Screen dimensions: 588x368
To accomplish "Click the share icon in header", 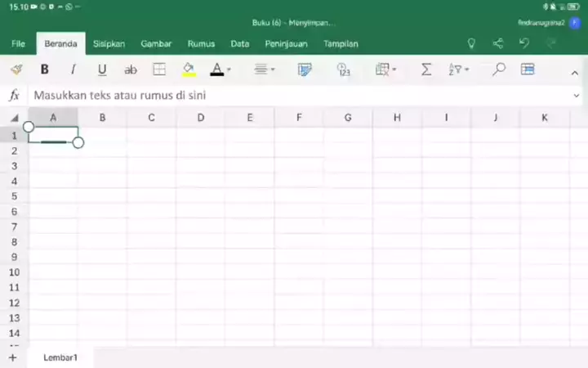I will [x=498, y=43].
